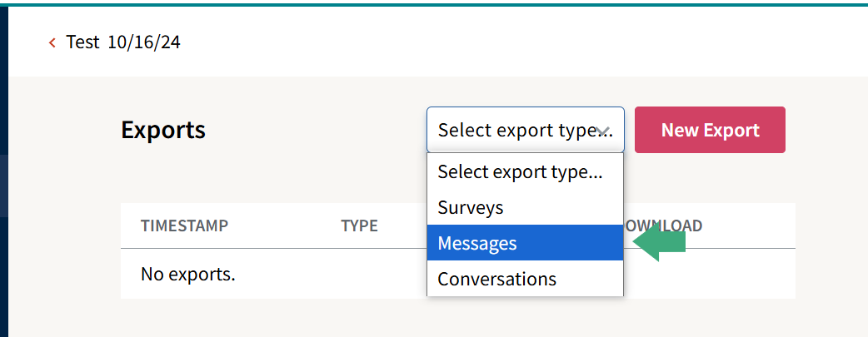Click the 10/16/24 date in title
The image size is (868, 337).
[x=144, y=42]
